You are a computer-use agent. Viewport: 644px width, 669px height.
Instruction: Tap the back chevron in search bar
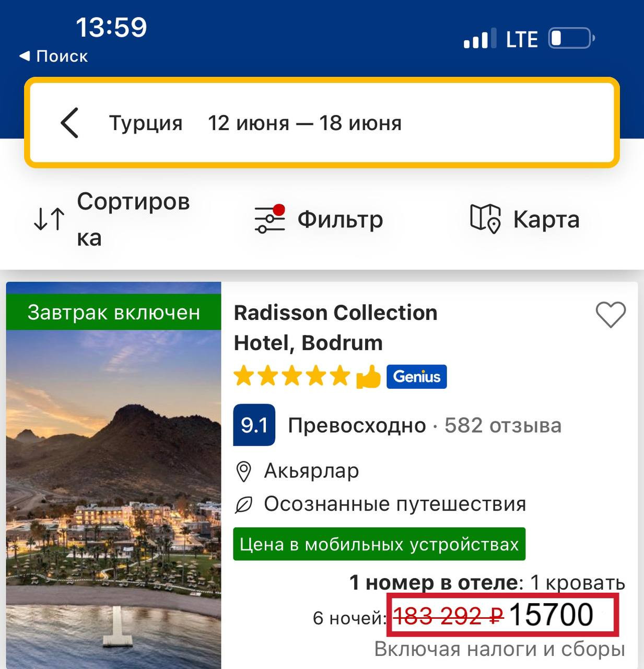(69, 123)
